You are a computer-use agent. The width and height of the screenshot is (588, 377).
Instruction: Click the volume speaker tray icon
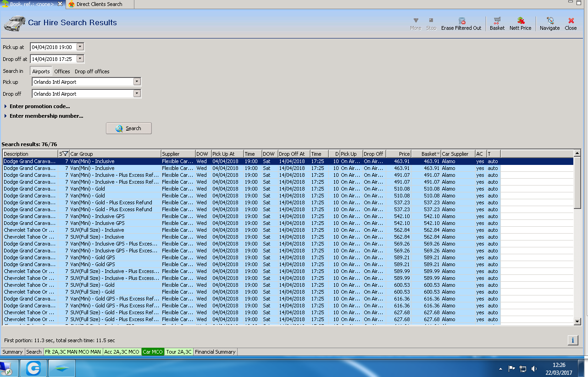point(534,368)
